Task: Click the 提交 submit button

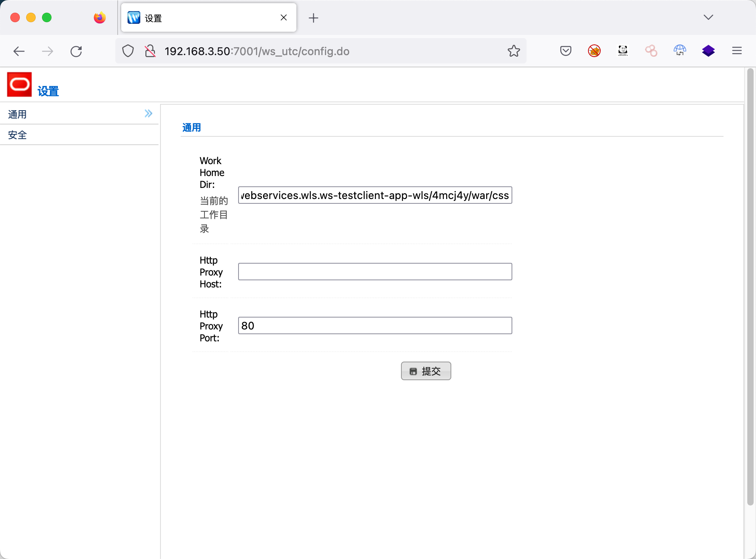Action: [426, 371]
